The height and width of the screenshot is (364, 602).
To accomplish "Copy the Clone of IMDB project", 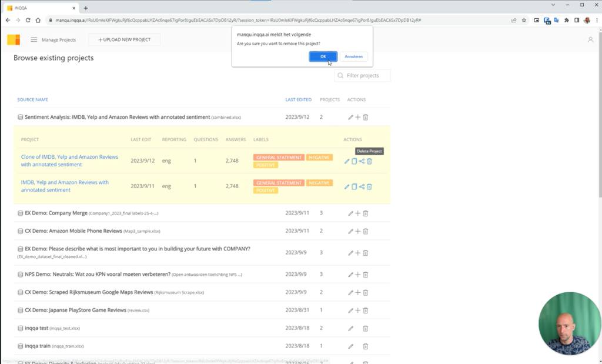I will pos(354,161).
